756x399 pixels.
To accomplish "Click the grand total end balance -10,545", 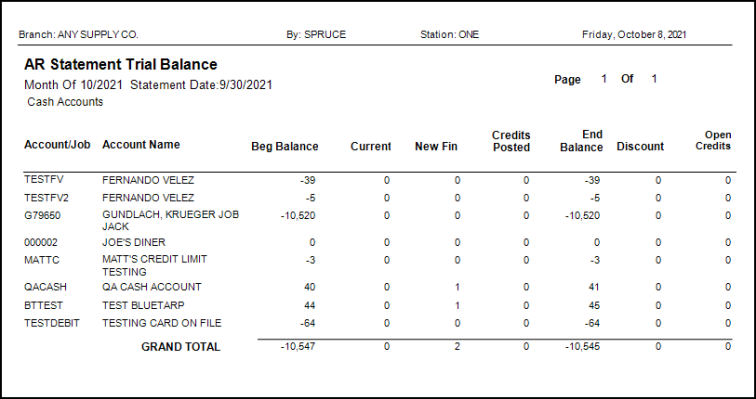I will 582,346.
